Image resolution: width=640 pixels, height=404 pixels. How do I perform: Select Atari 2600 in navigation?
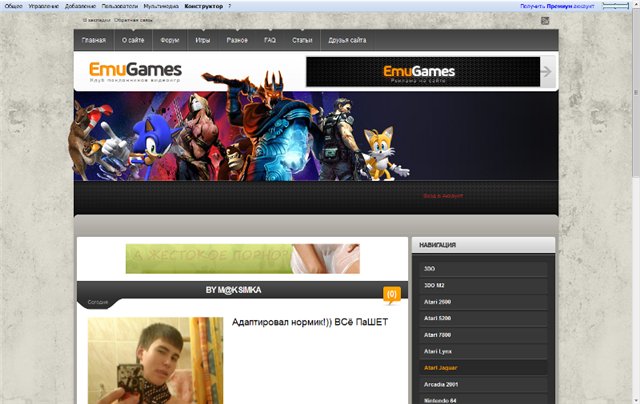483,302
